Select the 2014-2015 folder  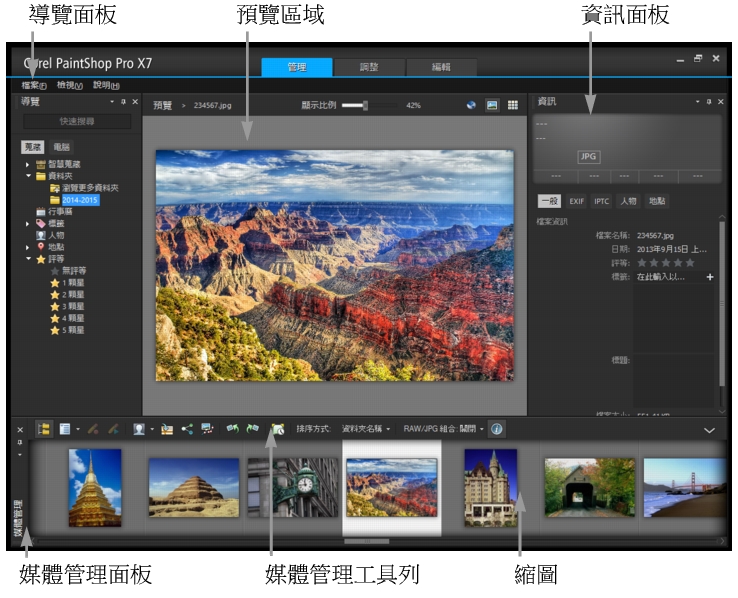point(80,200)
